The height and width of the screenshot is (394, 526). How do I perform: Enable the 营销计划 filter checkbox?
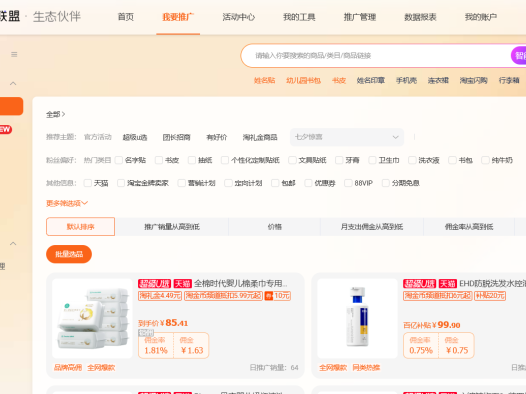181,183
